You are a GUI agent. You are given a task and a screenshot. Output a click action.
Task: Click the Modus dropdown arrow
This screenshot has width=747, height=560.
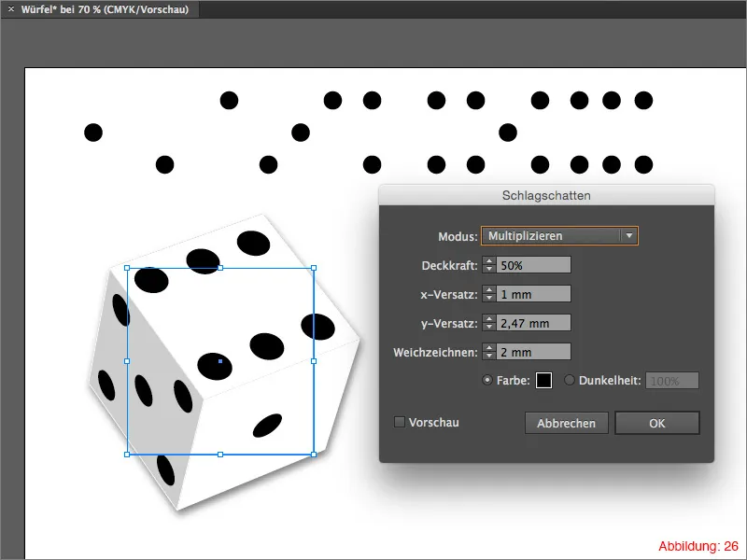pyautogui.click(x=628, y=236)
